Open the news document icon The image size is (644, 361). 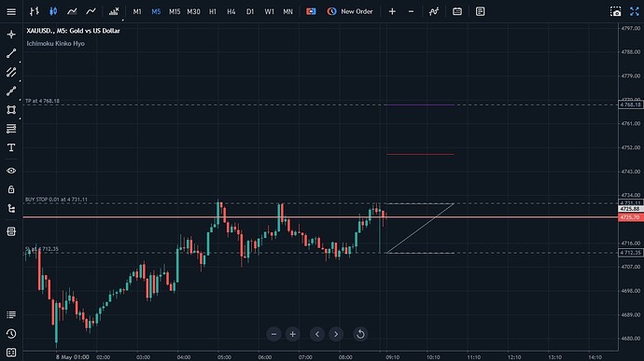(x=480, y=11)
